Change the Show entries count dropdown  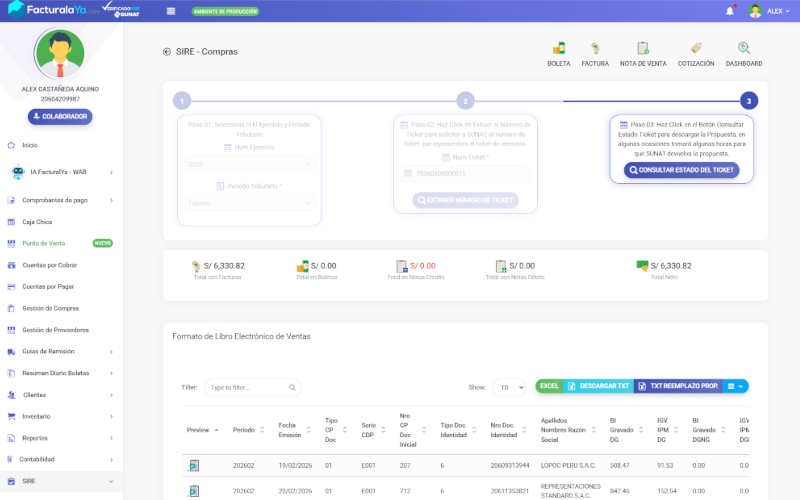click(x=511, y=387)
